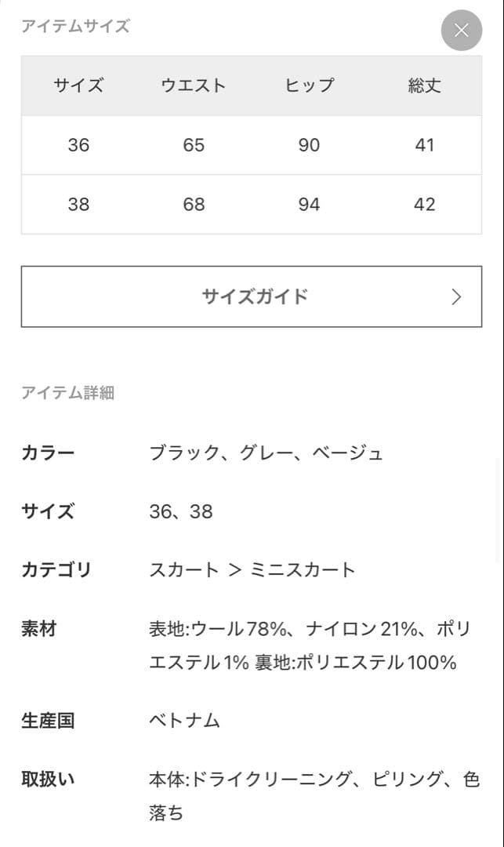Screen dimensions: 504x847
Task: Click the 素材 material description text
Action: 310,645
